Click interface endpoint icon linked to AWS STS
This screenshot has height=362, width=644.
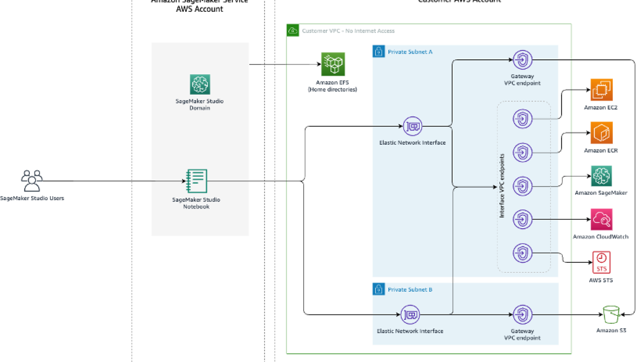coord(523,253)
